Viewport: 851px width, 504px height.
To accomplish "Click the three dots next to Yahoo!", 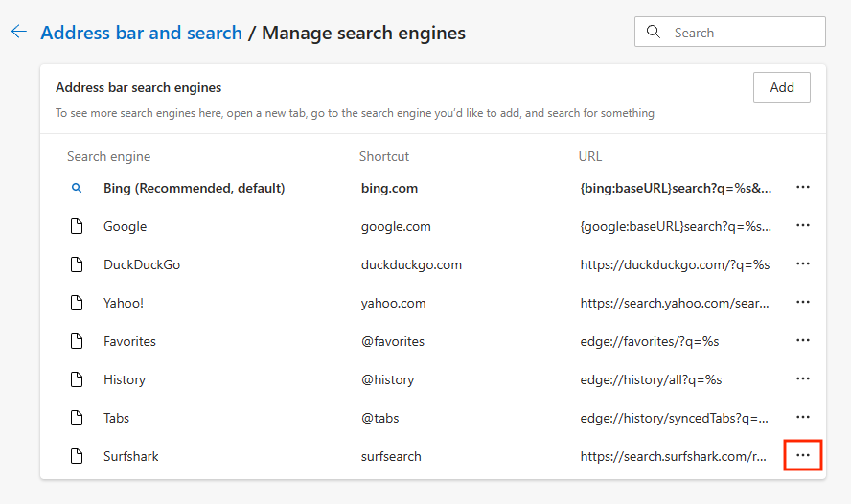I will [x=803, y=303].
